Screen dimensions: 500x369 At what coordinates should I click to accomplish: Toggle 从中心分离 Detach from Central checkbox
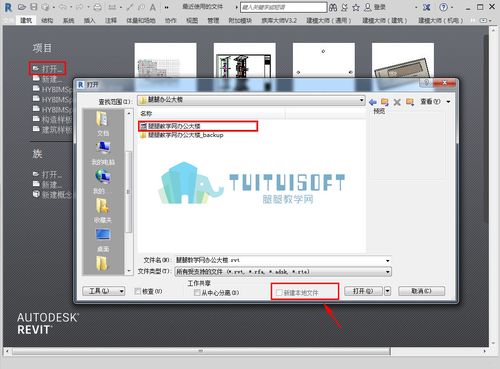click(197, 293)
